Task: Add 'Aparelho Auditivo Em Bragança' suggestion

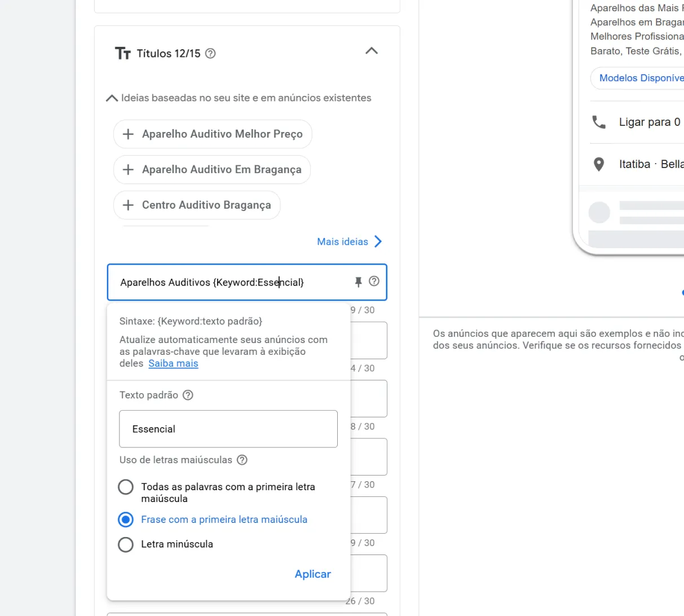Action: point(212,170)
